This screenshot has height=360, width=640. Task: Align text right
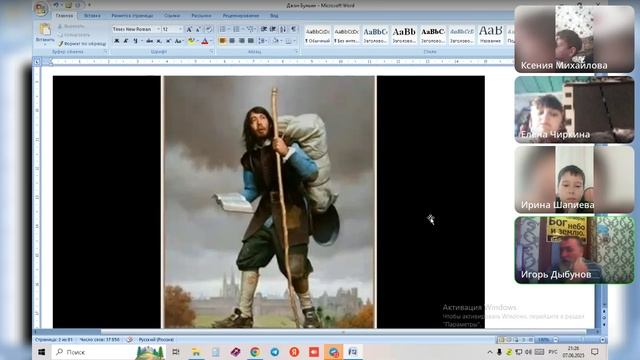[241, 41]
